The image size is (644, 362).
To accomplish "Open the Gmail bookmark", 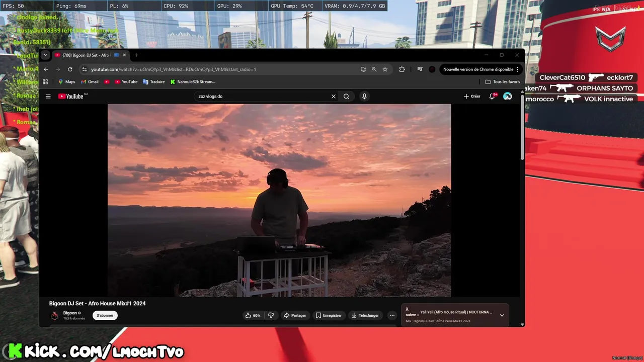I will tap(90, 81).
